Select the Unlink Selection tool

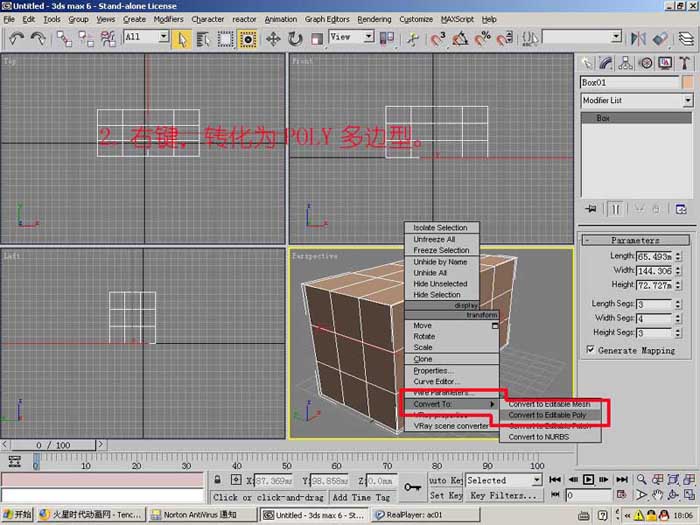click(x=86, y=39)
